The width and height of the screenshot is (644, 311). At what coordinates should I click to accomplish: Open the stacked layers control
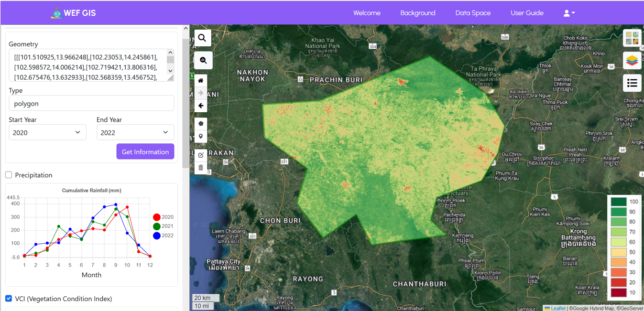pyautogui.click(x=632, y=61)
